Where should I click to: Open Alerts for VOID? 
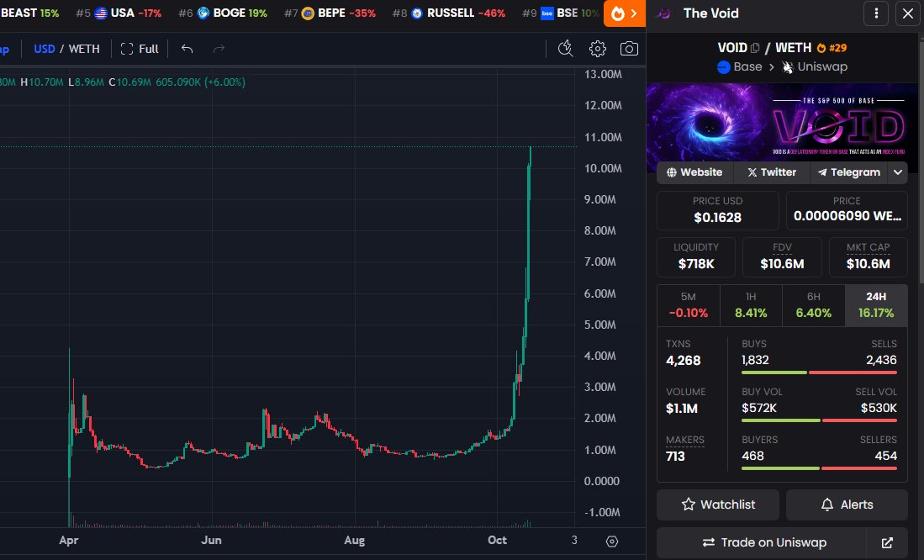pyautogui.click(x=847, y=505)
